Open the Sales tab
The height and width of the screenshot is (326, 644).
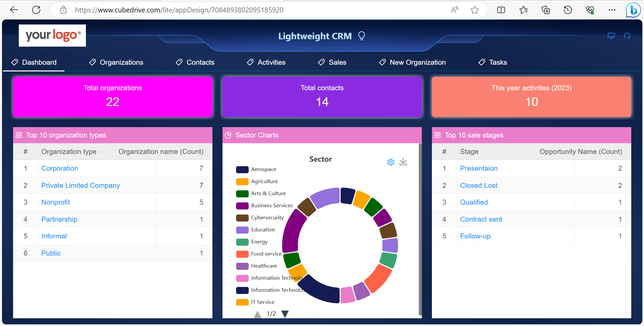[332, 62]
